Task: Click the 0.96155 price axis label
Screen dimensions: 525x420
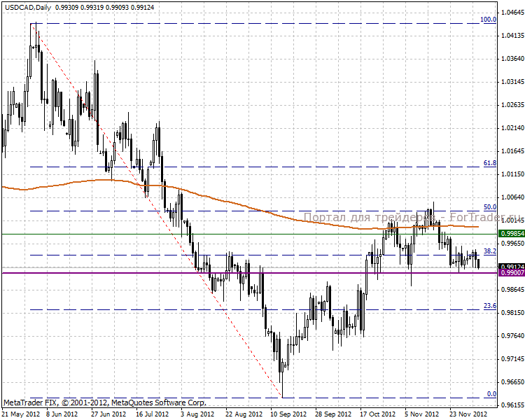Action: [x=513, y=405]
